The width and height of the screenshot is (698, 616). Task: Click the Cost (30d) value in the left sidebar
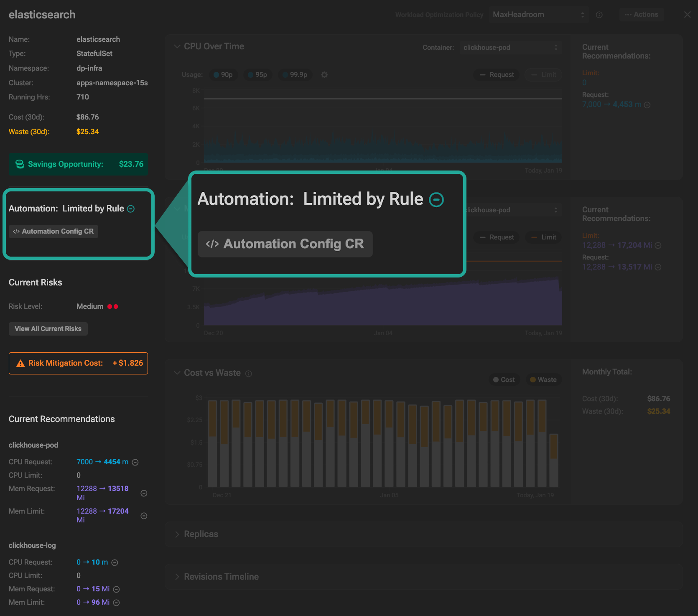[88, 117]
